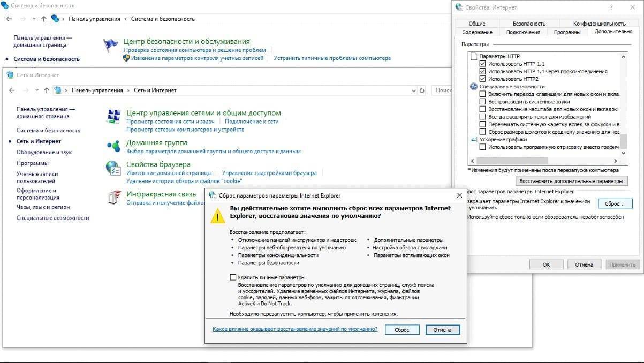Enable 'Сброс размера шрифтов' checkbox
The image size is (644, 363).
tap(482, 132)
